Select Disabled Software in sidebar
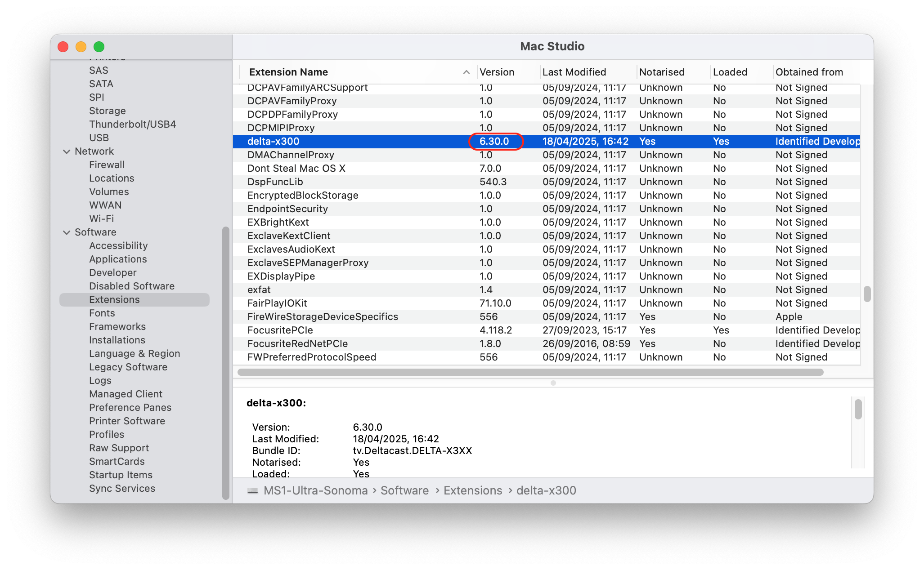 132,286
